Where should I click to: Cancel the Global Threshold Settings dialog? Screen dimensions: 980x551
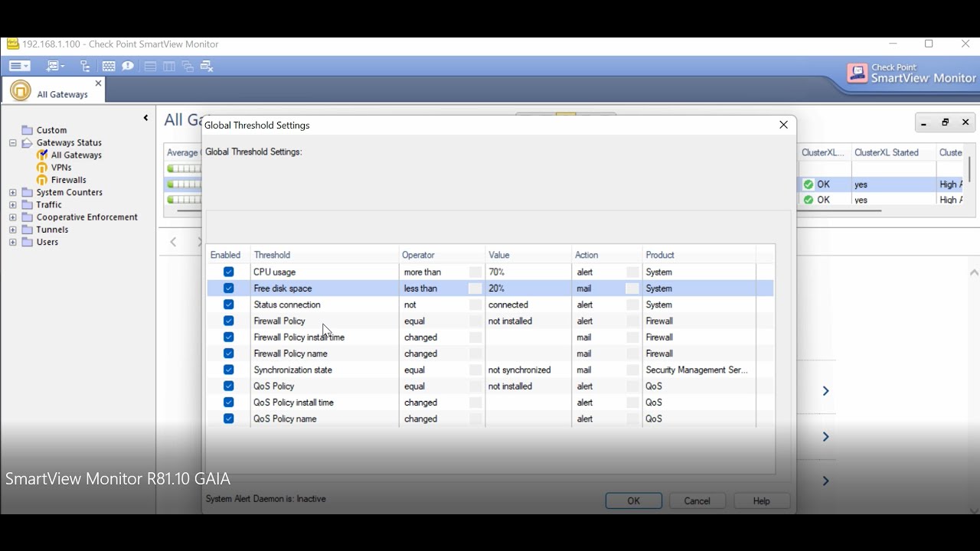coord(697,501)
